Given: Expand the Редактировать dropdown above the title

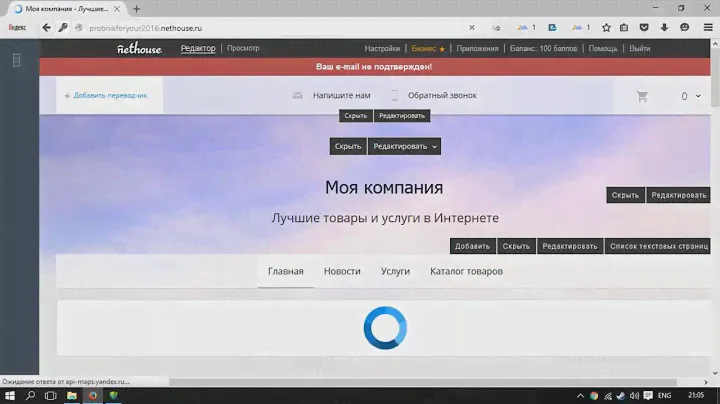Looking at the screenshot, I should coord(405,146).
